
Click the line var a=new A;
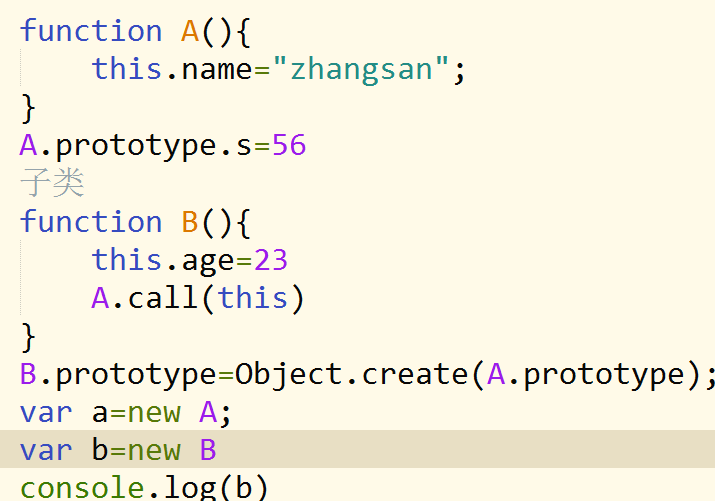coord(126,413)
